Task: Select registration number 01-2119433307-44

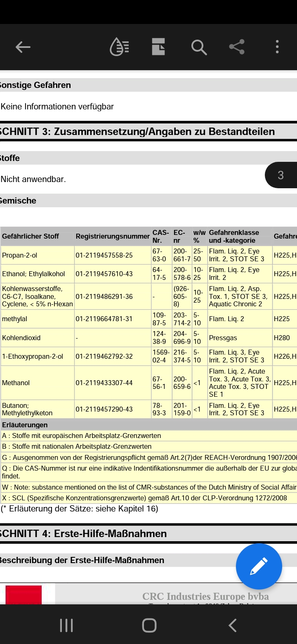Action: (x=104, y=383)
